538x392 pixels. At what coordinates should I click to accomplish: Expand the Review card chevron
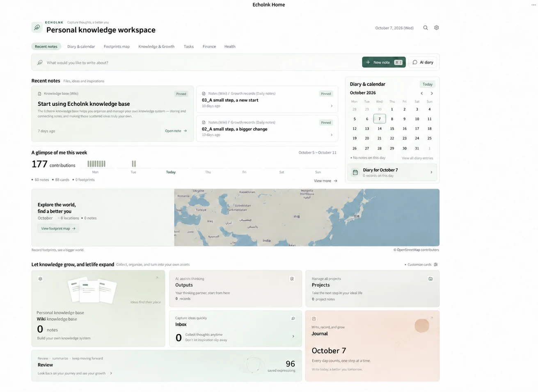coord(111,373)
